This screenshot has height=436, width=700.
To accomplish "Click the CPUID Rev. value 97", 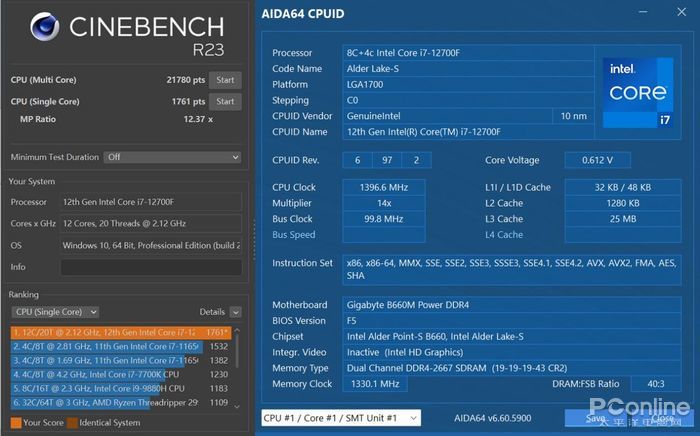I will pyautogui.click(x=387, y=160).
